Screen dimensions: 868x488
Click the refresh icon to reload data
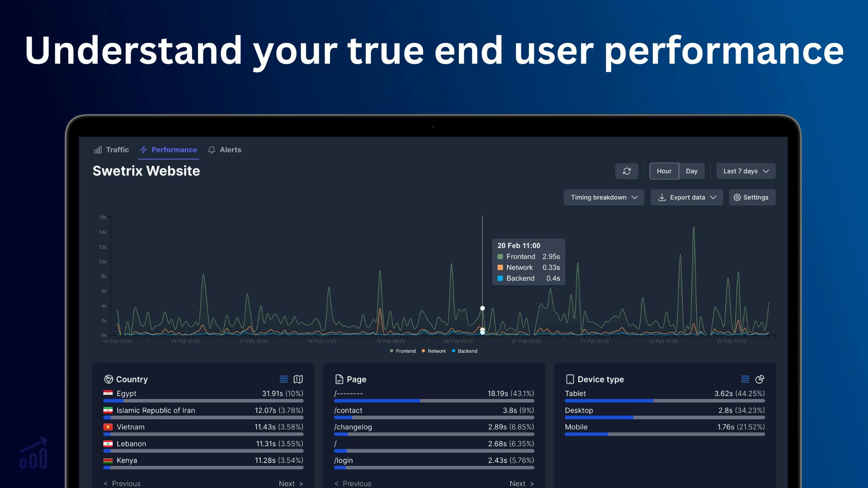point(627,171)
